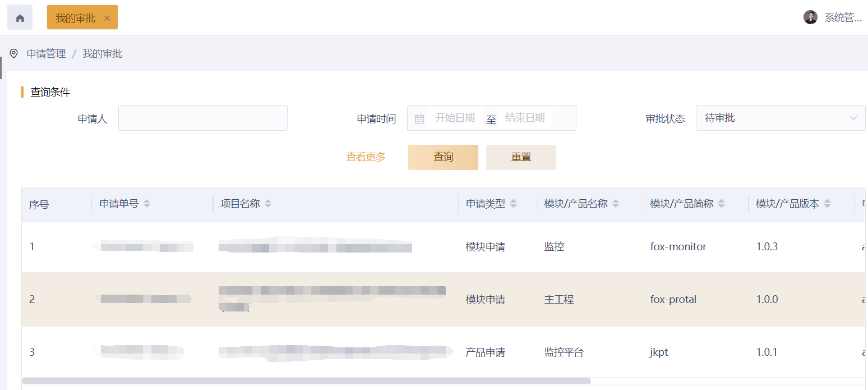The width and height of the screenshot is (868, 390).
Task: Click the 系统管理员 avatar picture
Action: (810, 17)
